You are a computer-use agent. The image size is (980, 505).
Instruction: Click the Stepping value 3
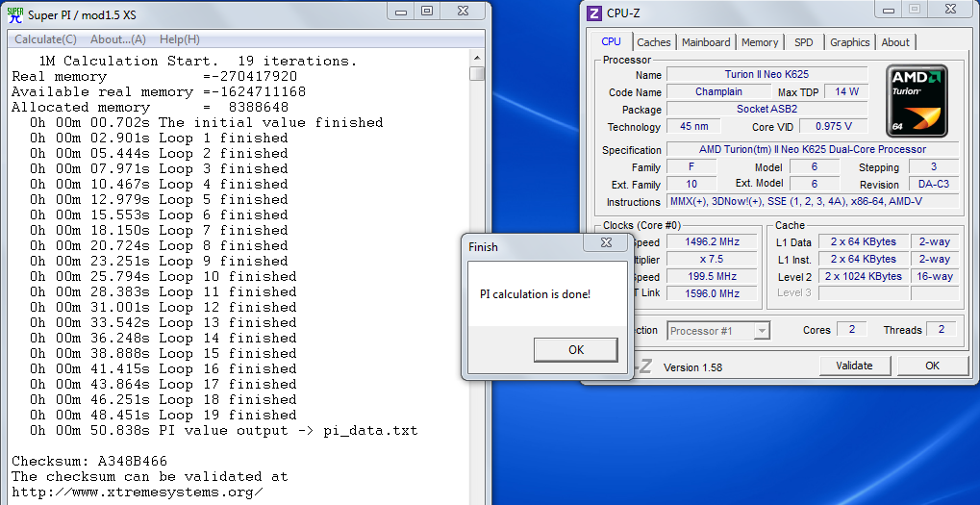(934, 166)
